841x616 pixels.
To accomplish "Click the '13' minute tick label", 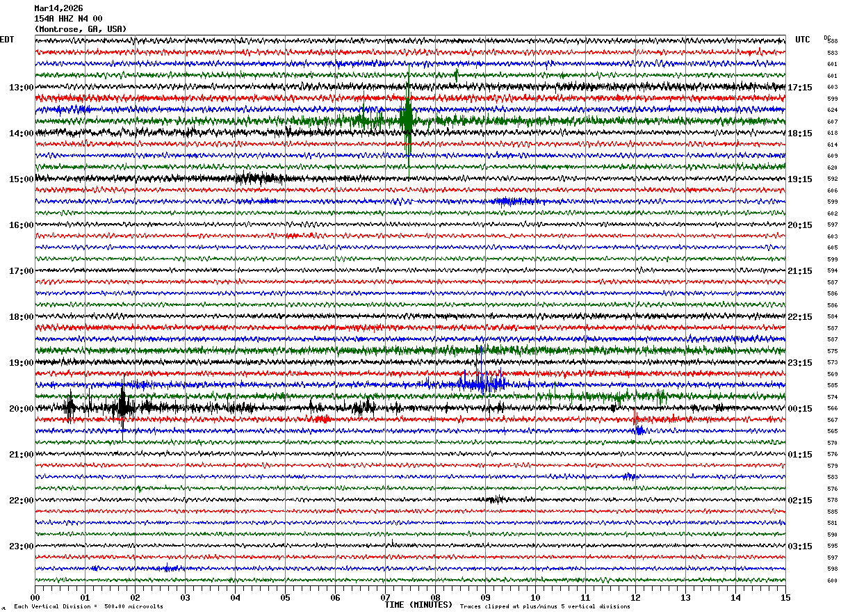I will pos(685,597).
